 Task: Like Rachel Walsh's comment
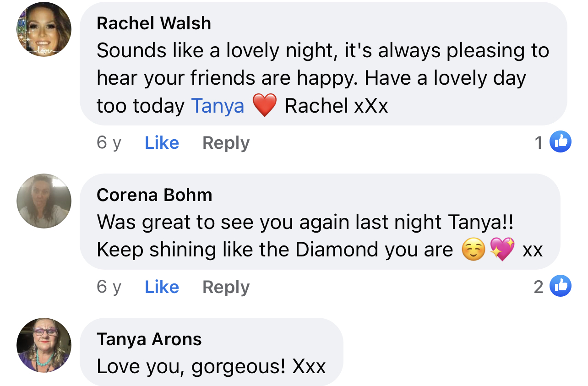(162, 143)
